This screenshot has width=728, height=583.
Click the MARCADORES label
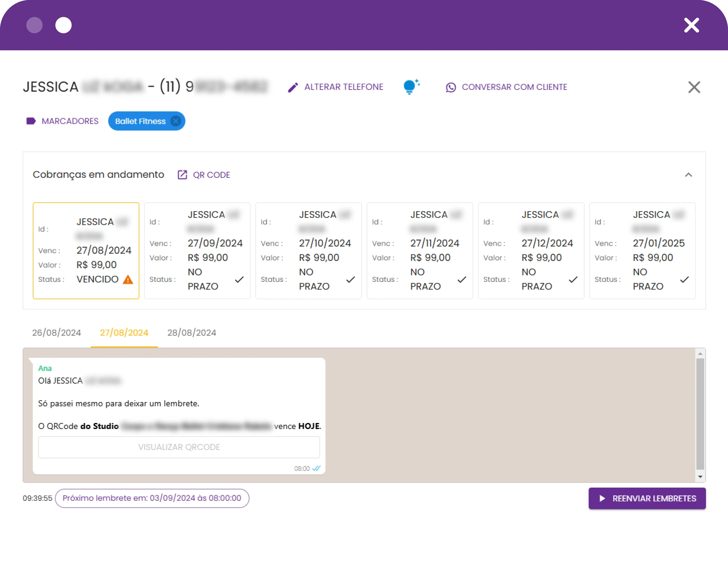pos(70,121)
